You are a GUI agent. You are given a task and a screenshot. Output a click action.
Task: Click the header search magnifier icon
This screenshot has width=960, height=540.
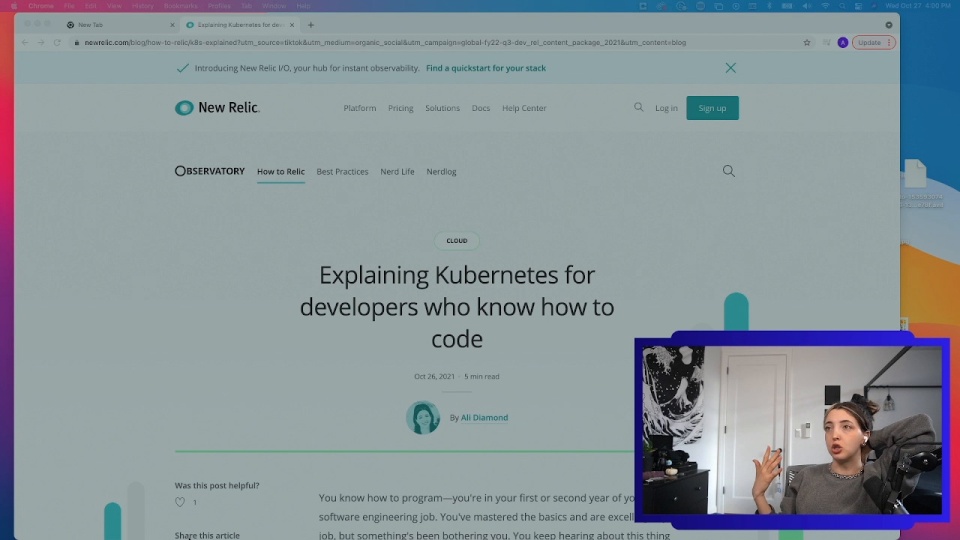(x=639, y=107)
